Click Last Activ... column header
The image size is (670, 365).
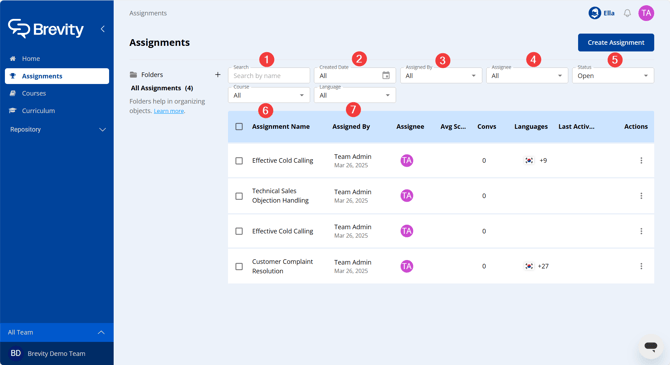[x=576, y=127]
